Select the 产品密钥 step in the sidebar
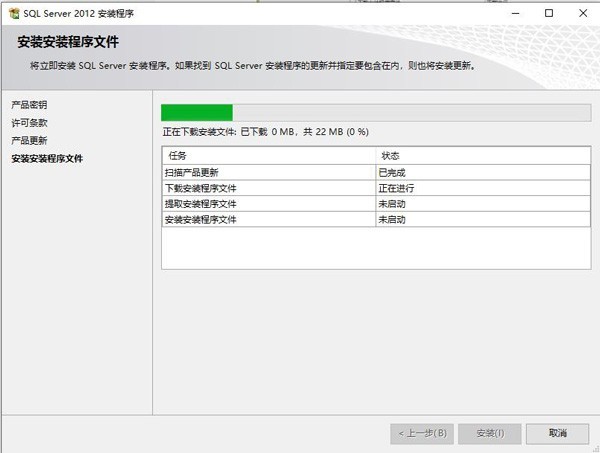600x453 pixels. click(29, 105)
